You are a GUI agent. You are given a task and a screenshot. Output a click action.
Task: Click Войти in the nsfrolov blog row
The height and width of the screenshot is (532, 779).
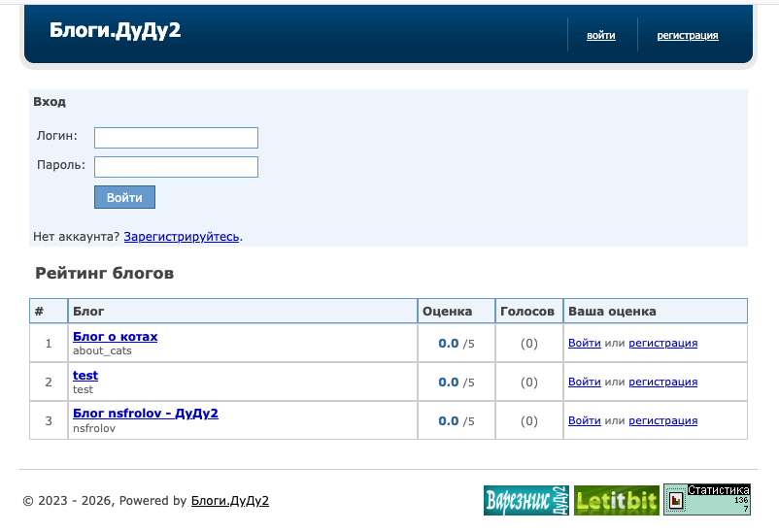[x=585, y=420]
